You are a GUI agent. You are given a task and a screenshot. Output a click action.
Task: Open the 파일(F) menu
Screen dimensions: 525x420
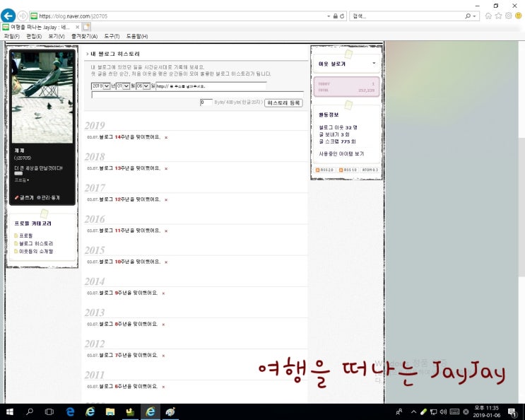click(x=11, y=36)
